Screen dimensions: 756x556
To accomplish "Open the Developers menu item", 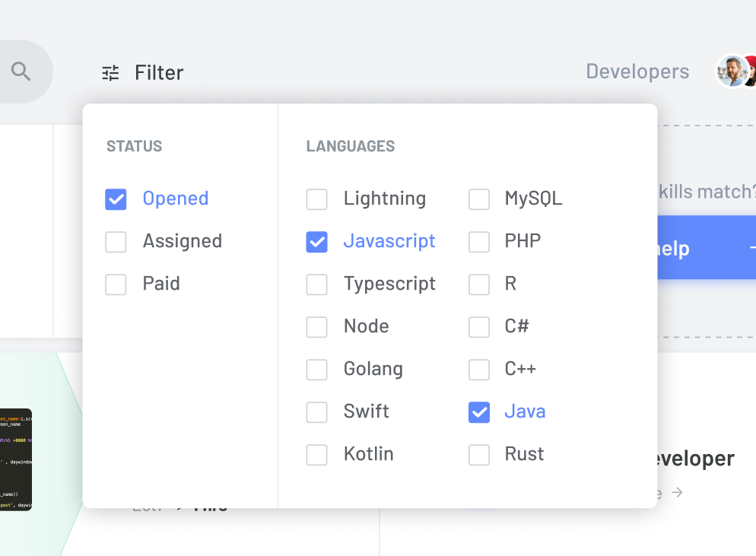I will pos(637,71).
